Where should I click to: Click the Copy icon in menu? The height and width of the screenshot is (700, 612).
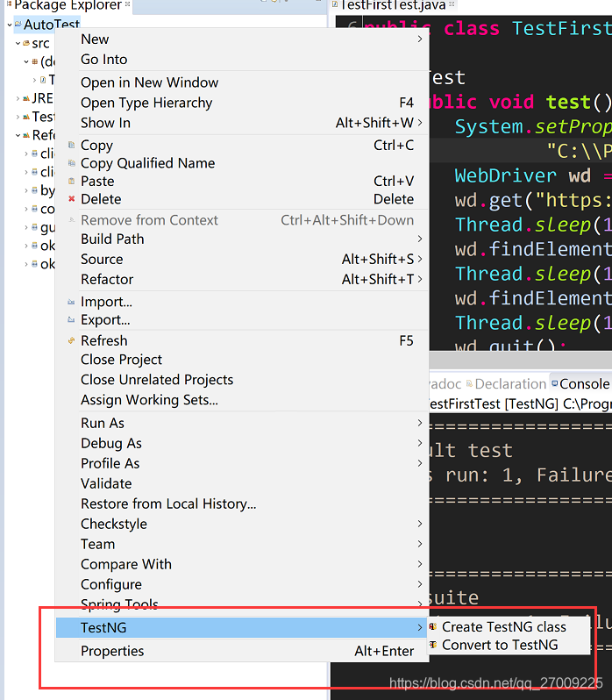click(71, 145)
